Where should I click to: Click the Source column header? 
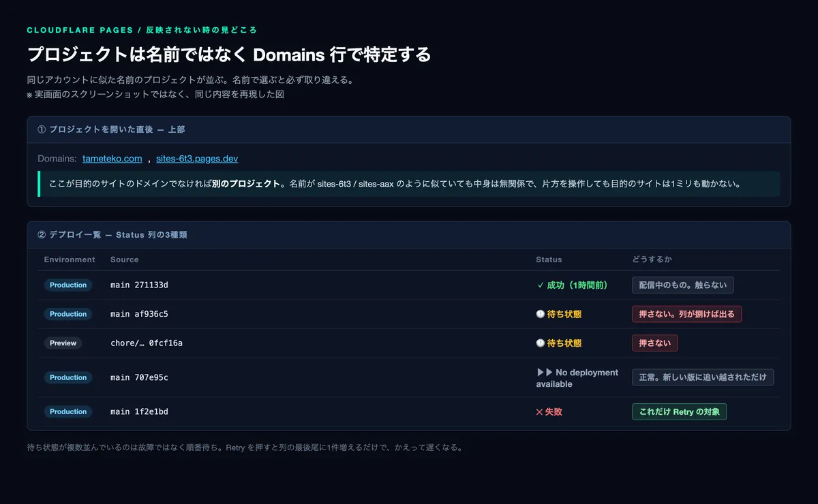pos(124,259)
